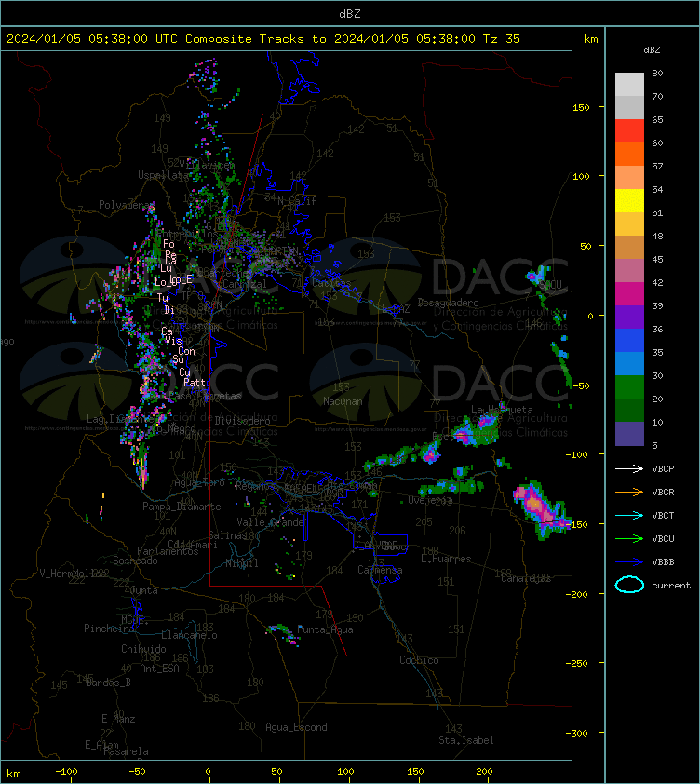Select the magenta swatch between 42 and 39
The width and height of the screenshot is (700, 784).
point(629,293)
